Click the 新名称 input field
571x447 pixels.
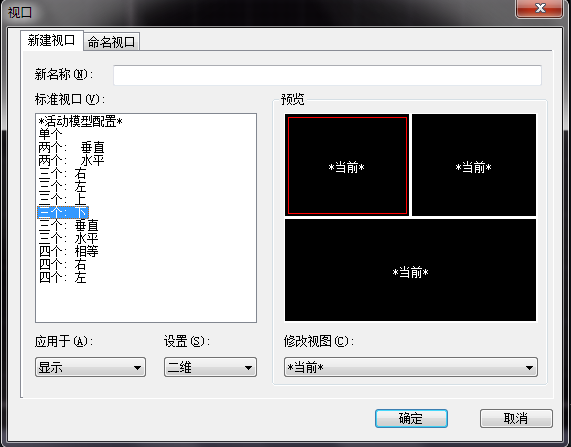[327, 75]
